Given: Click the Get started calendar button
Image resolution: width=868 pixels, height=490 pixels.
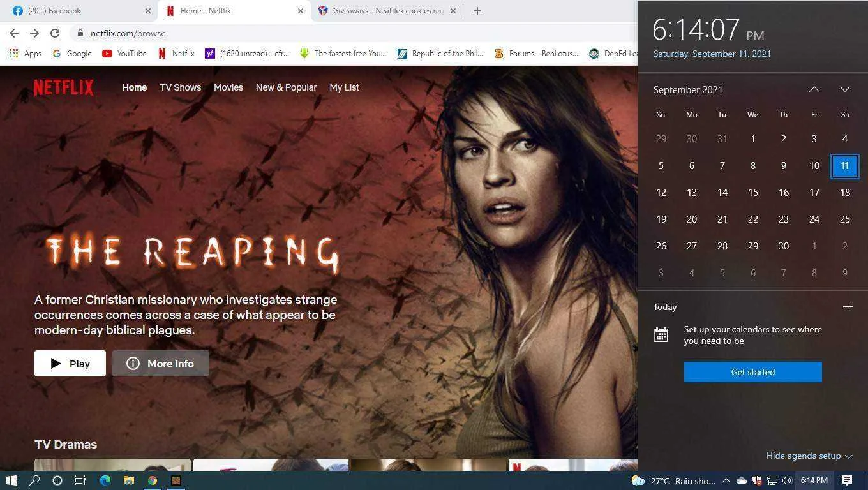Looking at the screenshot, I should coord(753,372).
